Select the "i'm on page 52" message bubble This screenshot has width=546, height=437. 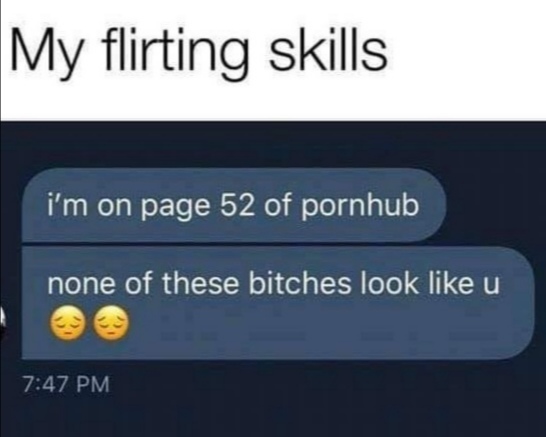pyautogui.click(x=234, y=205)
